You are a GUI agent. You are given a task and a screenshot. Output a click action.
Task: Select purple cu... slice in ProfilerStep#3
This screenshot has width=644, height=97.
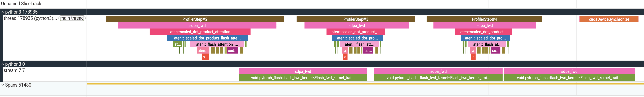click(x=368, y=51)
